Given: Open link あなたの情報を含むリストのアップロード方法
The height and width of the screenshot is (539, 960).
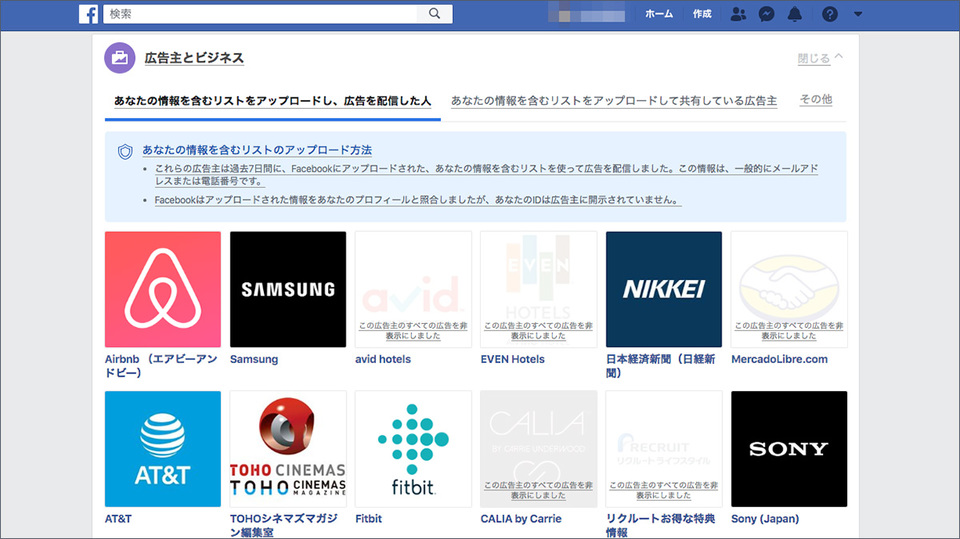Looking at the screenshot, I should (x=257, y=150).
